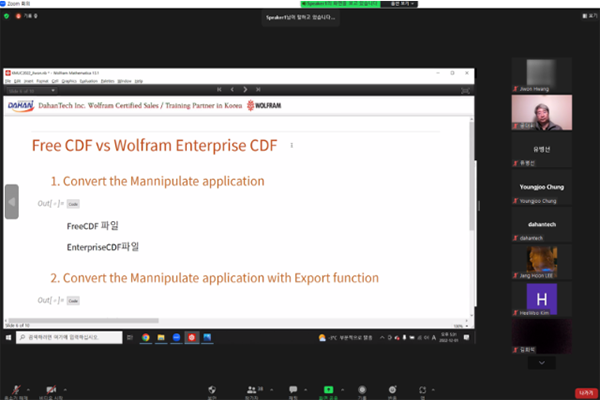
Task: Toggle full screen presentation icon
Action: (465, 91)
